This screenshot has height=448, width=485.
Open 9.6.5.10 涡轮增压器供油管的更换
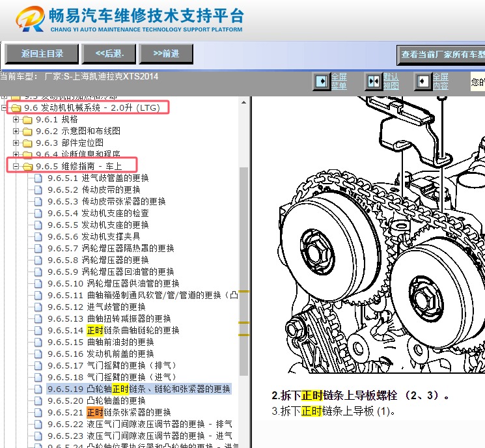tap(113, 284)
